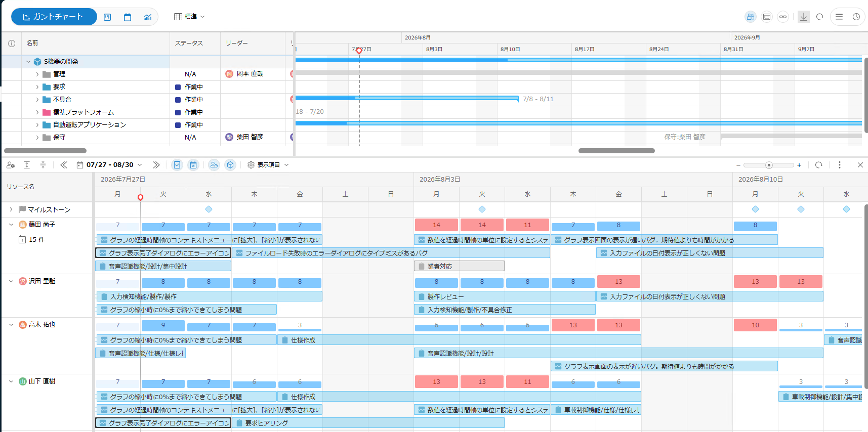Open the 07/27 - 08/30 date range dropdown
The width and height of the screenshot is (868, 432).
(x=110, y=165)
